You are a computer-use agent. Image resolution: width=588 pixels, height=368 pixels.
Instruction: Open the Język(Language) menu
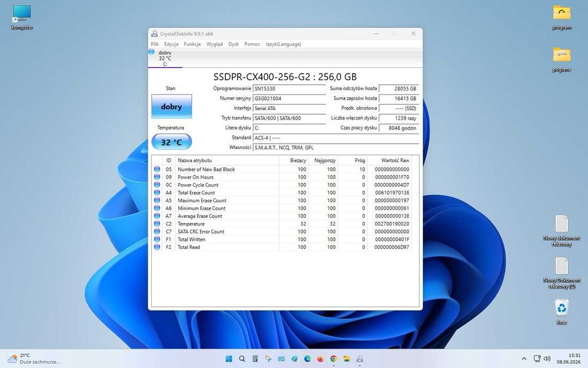(x=283, y=44)
